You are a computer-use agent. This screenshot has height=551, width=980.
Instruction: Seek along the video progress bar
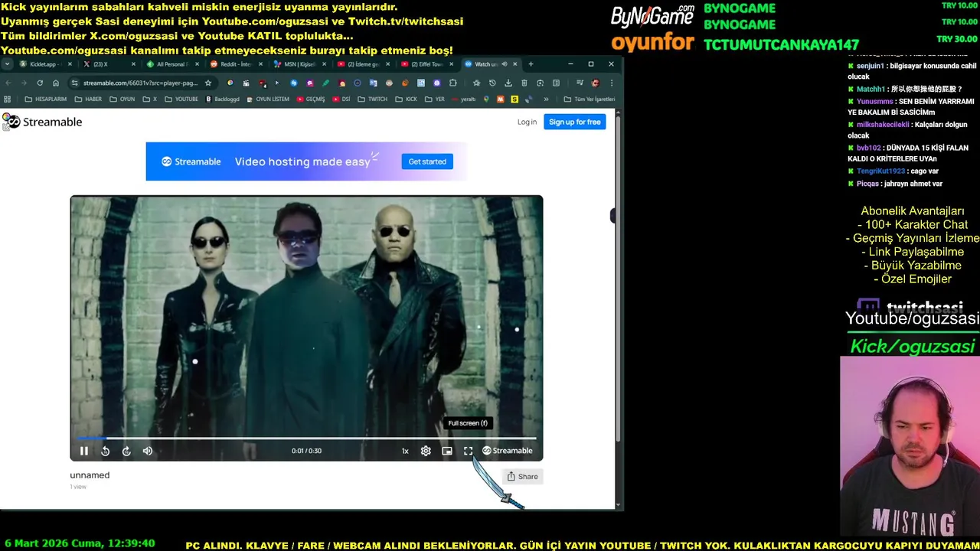(306, 439)
